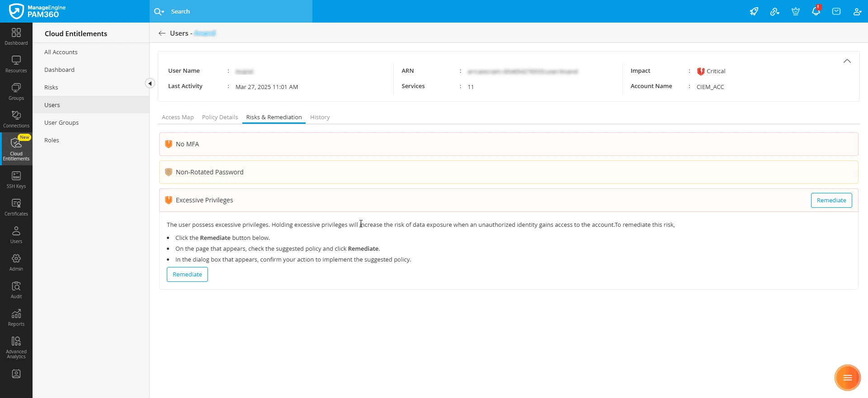Click the Last Activity date value

267,87
